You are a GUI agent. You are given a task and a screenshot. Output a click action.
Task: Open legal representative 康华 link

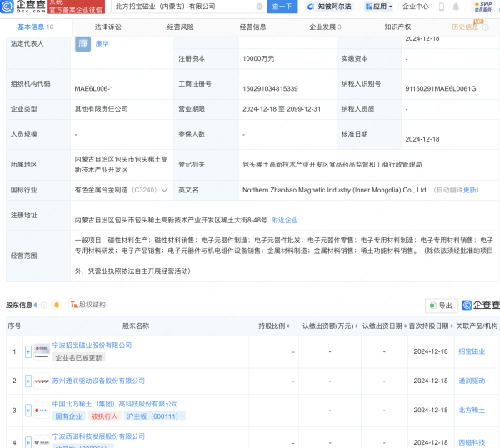tap(102, 43)
